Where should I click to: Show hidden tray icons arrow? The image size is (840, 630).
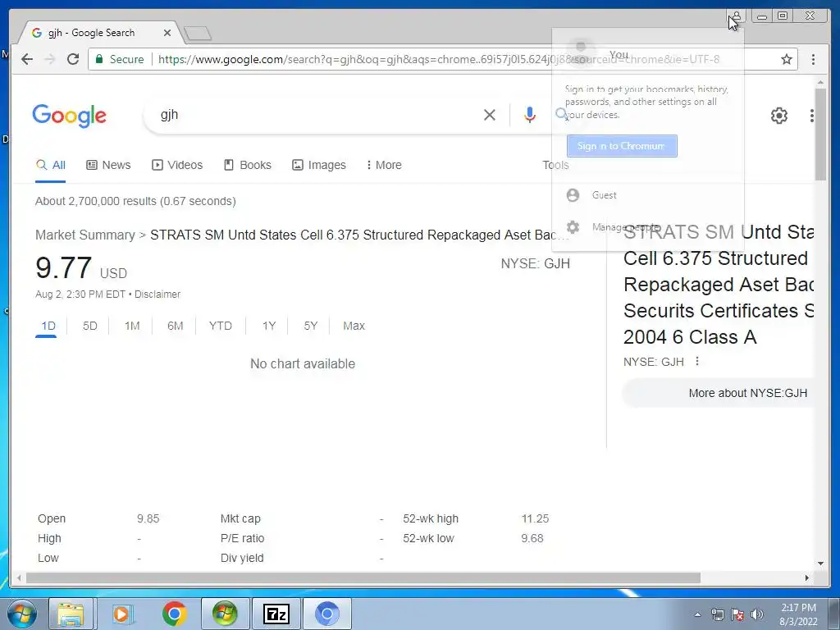click(x=697, y=614)
